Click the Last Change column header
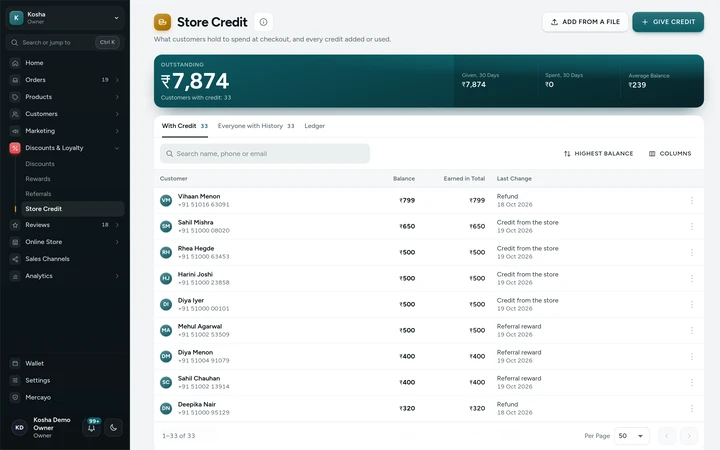This screenshot has height=450, width=720. pyautogui.click(x=514, y=179)
